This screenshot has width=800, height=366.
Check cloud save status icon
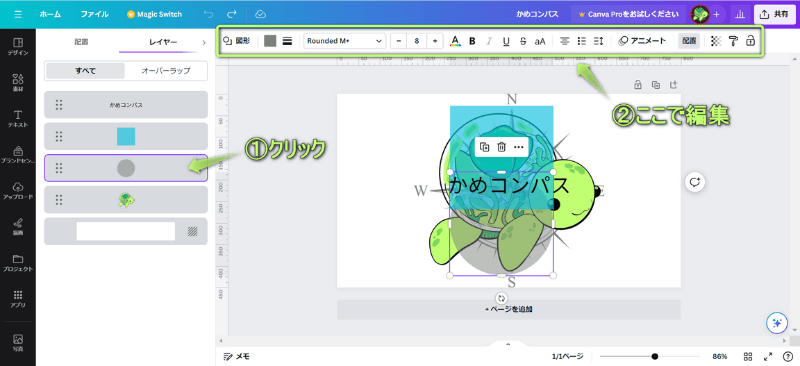260,14
